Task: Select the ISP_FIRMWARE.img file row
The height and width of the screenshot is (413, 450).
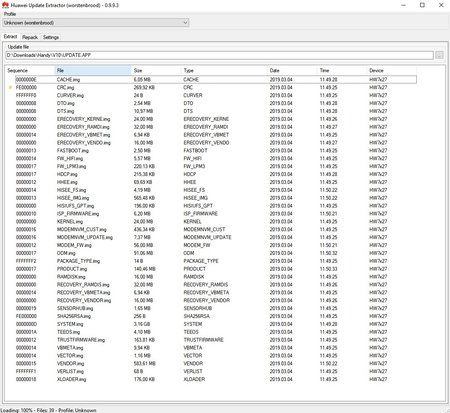Action: point(216,214)
